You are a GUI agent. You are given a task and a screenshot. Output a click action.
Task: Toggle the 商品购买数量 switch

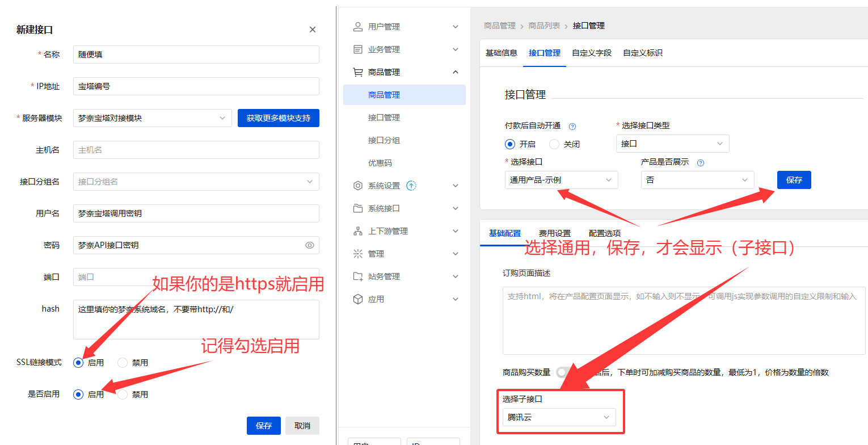pos(562,372)
